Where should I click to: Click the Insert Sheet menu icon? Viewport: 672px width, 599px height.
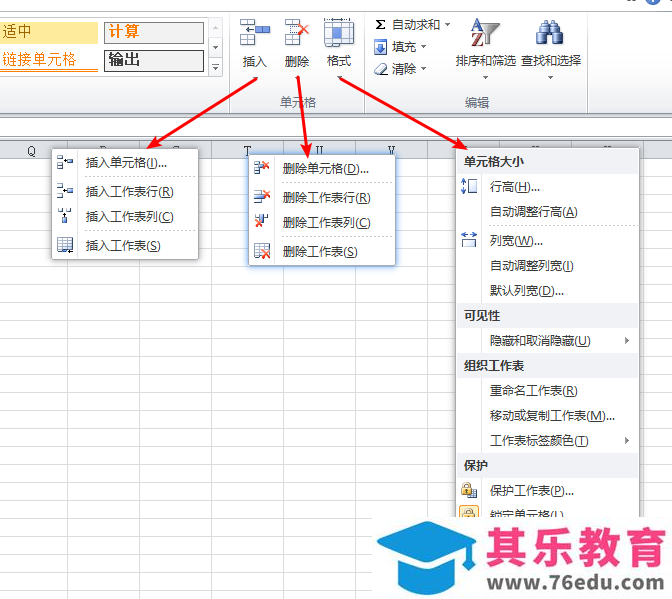tap(65, 245)
